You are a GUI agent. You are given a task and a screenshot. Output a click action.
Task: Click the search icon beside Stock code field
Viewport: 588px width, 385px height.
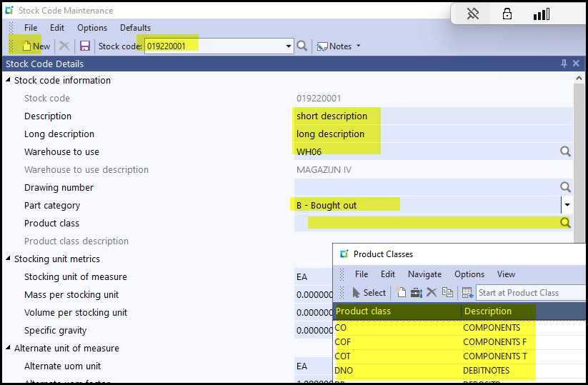(302, 46)
